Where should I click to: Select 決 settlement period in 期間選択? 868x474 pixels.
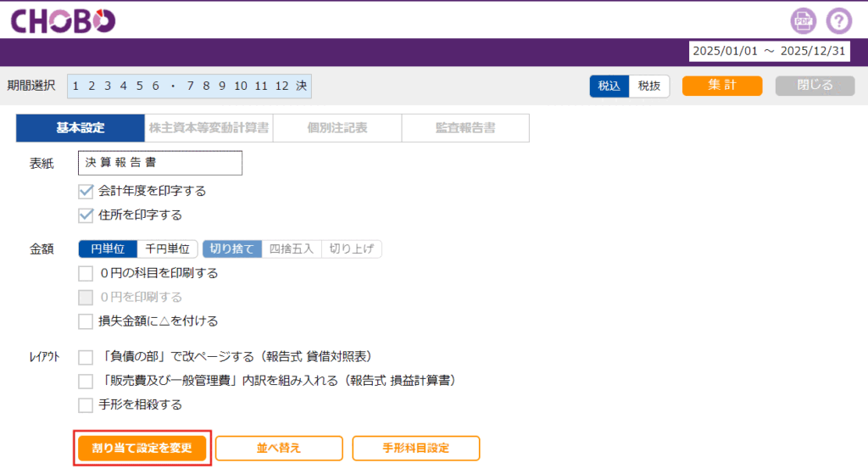click(301, 86)
